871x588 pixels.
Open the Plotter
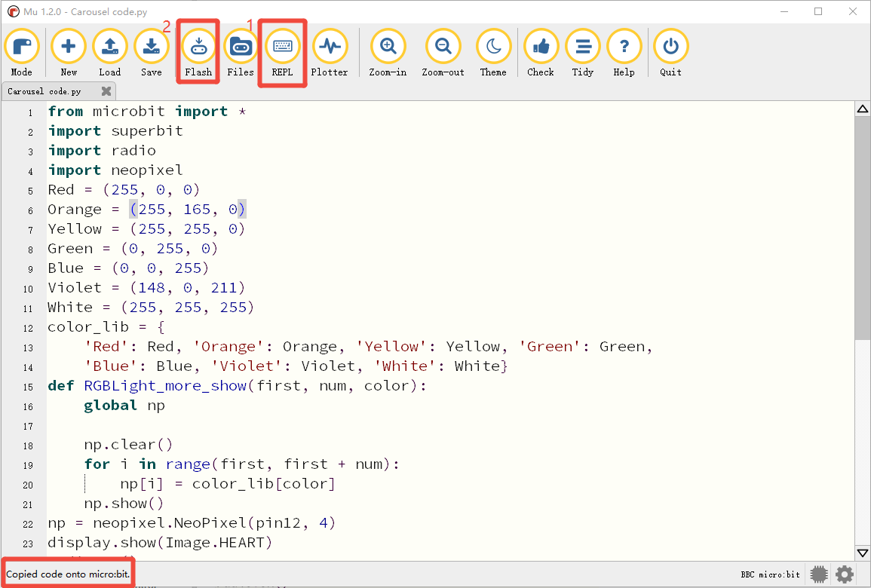tap(330, 53)
